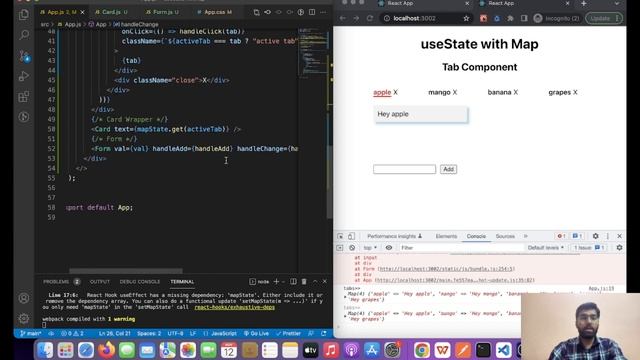Open the OUTPUT panel tab
Viewport: 640px width, 360px height.
[x=100, y=282]
